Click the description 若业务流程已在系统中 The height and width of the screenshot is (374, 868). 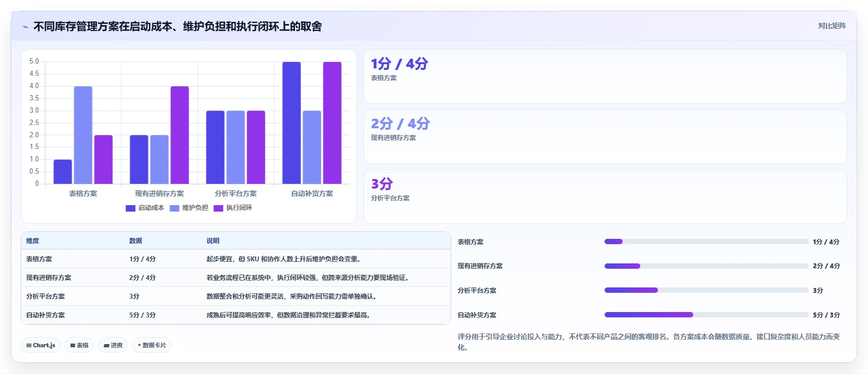point(309,278)
